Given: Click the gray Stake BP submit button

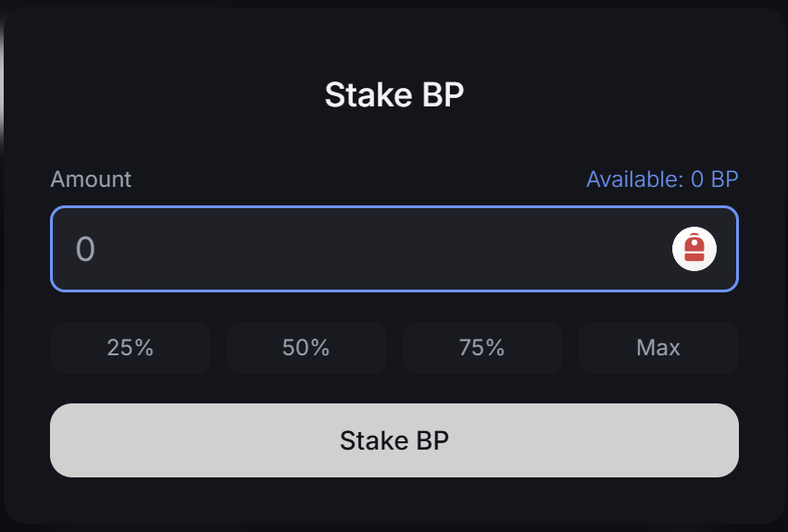Looking at the screenshot, I should (x=394, y=440).
